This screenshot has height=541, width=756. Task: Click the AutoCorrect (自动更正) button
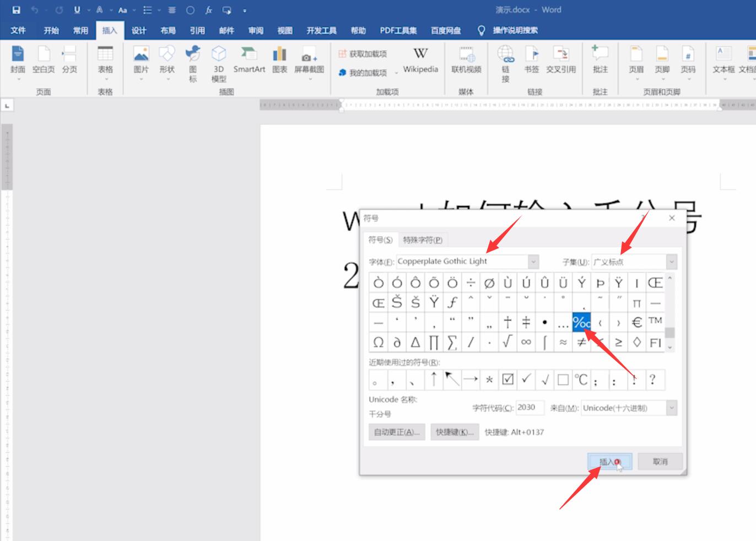[x=397, y=432]
